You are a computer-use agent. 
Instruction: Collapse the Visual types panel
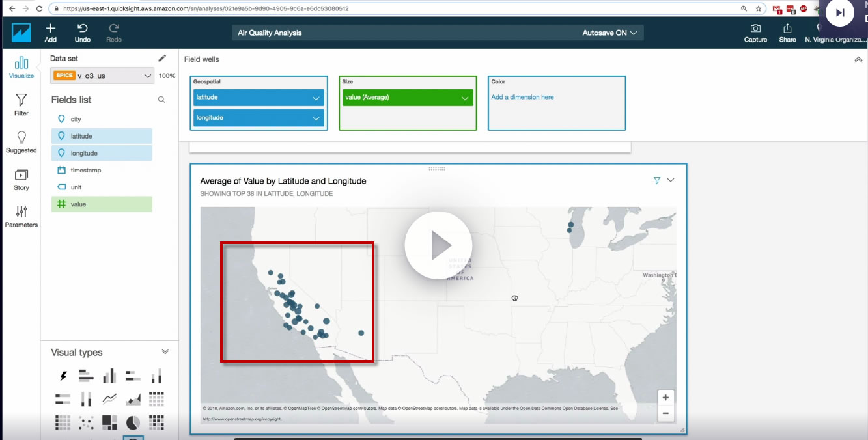click(x=165, y=351)
